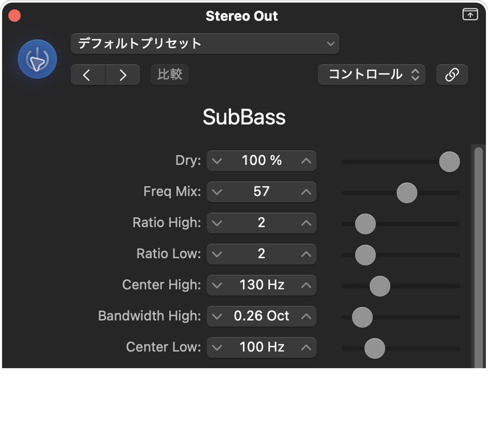The image size is (488, 448).
Task: Click the Ratio High slider knob
Action: (x=365, y=224)
